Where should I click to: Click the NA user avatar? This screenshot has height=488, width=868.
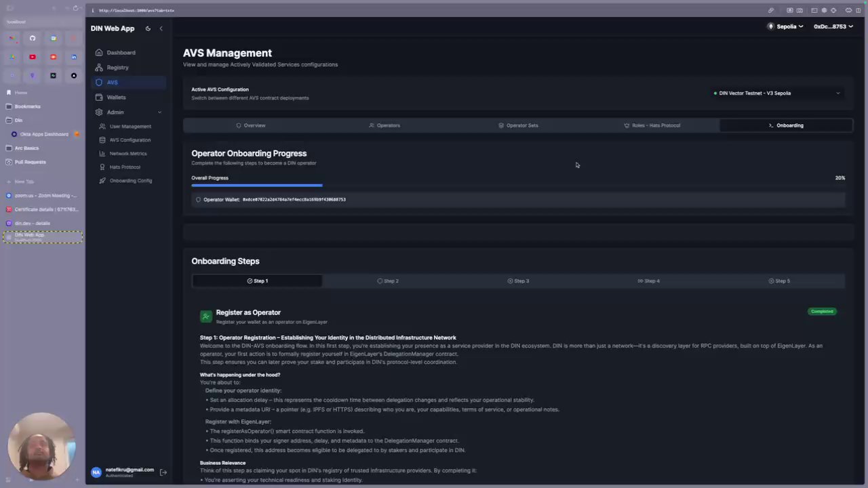pyautogui.click(x=96, y=472)
